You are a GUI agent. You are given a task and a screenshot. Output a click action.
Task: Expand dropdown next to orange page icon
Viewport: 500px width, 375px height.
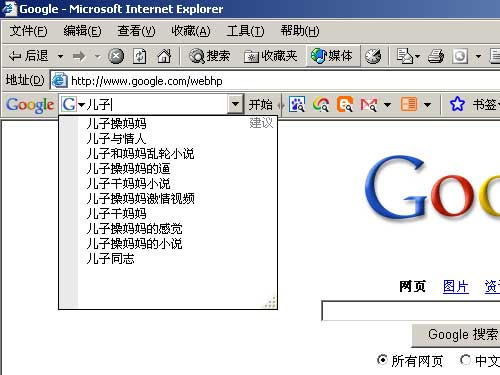[x=427, y=105]
